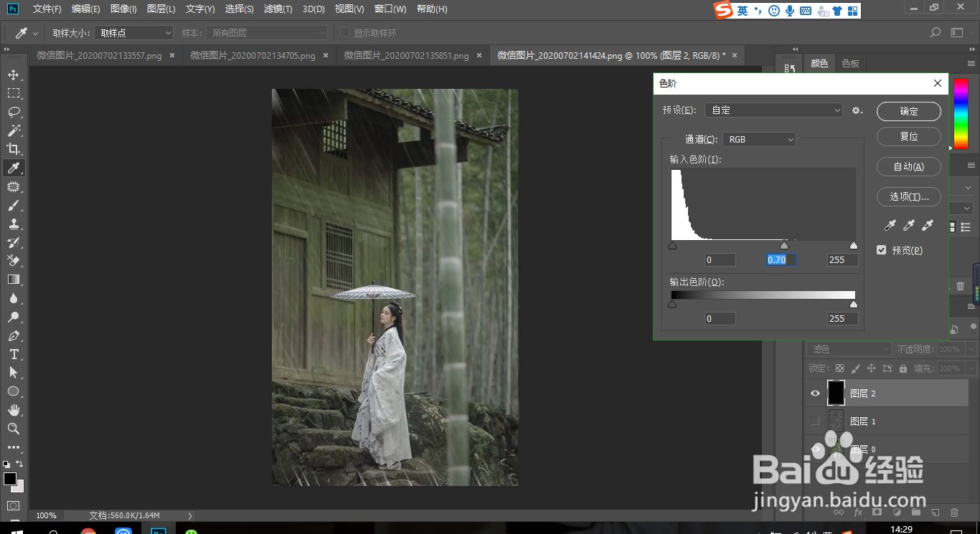The height and width of the screenshot is (534, 980).
Task: Select the Rectangular Marquee tool
Action: [x=13, y=93]
